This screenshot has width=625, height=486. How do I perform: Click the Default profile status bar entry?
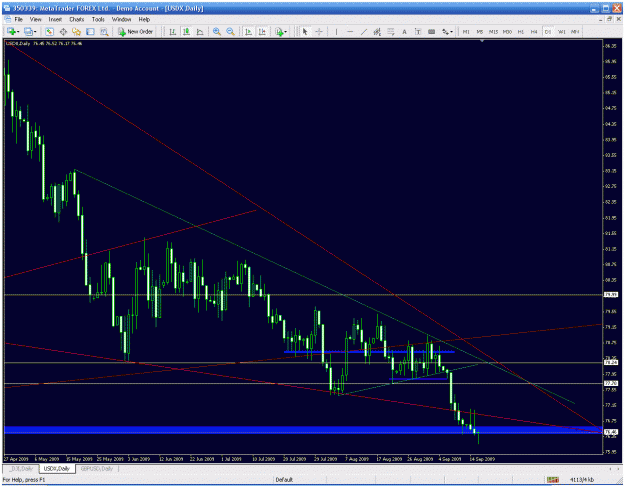pos(284,480)
